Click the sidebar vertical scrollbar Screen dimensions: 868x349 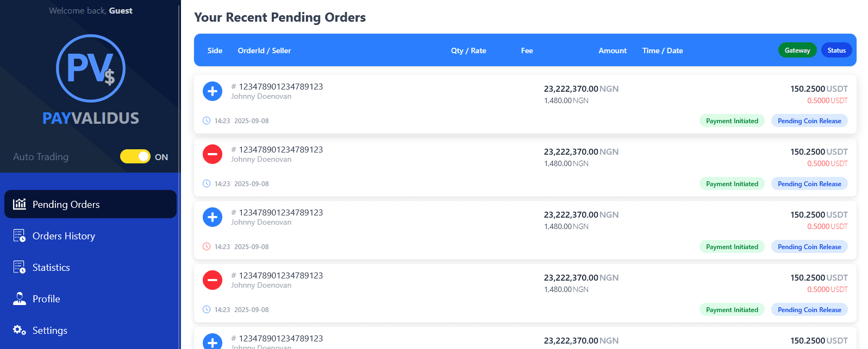pyautogui.click(x=179, y=174)
